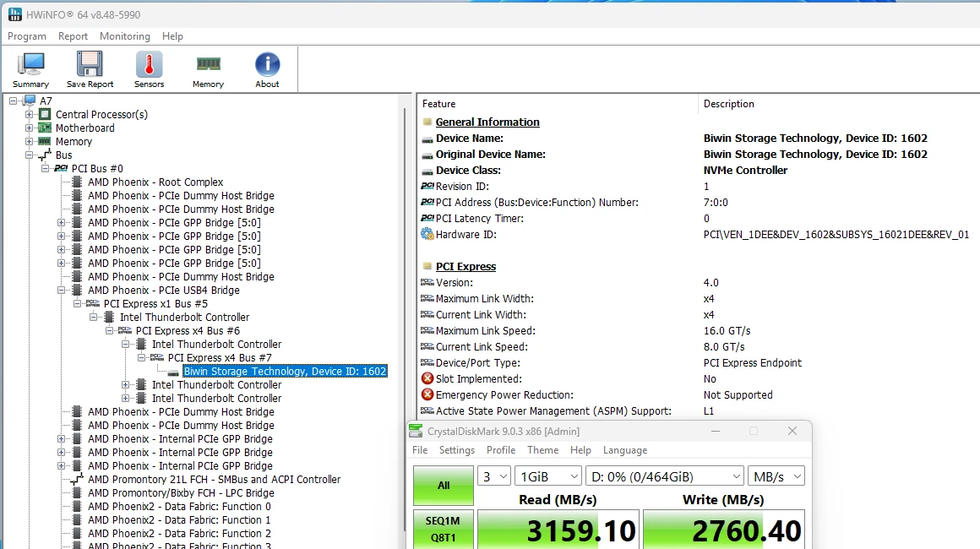980x549 pixels.
Task: Click the Revision ID PCI icon
Action: tap(427, 186)
